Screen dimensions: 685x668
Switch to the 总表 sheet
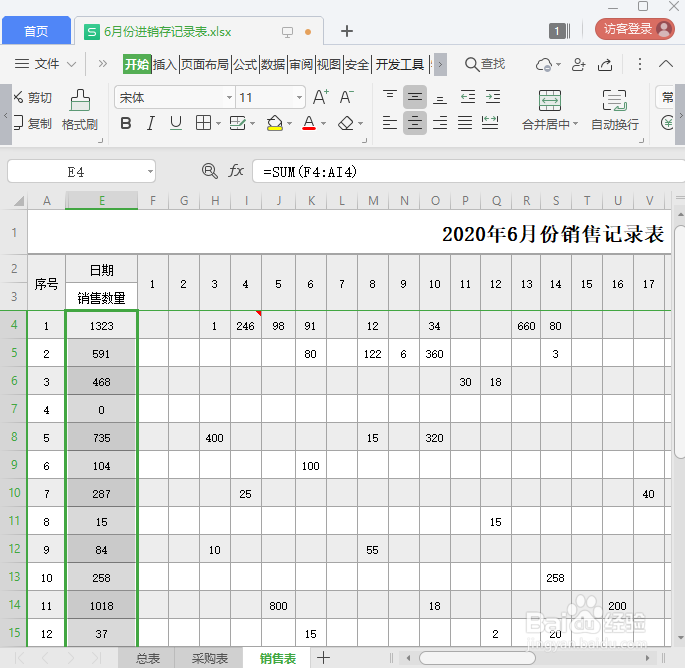(x=147, y=658)
